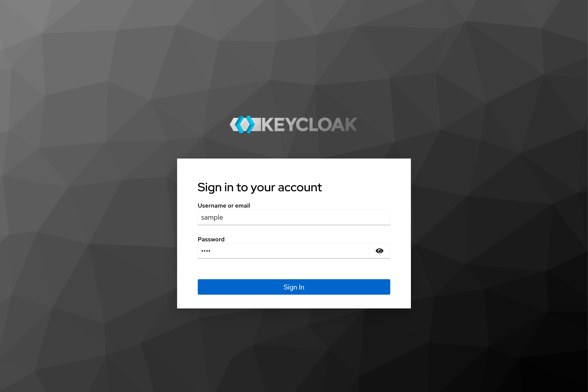Place cursor on the masked password dots
The width and height of the screenshot is (588, 392).
[x=206, y=251]
